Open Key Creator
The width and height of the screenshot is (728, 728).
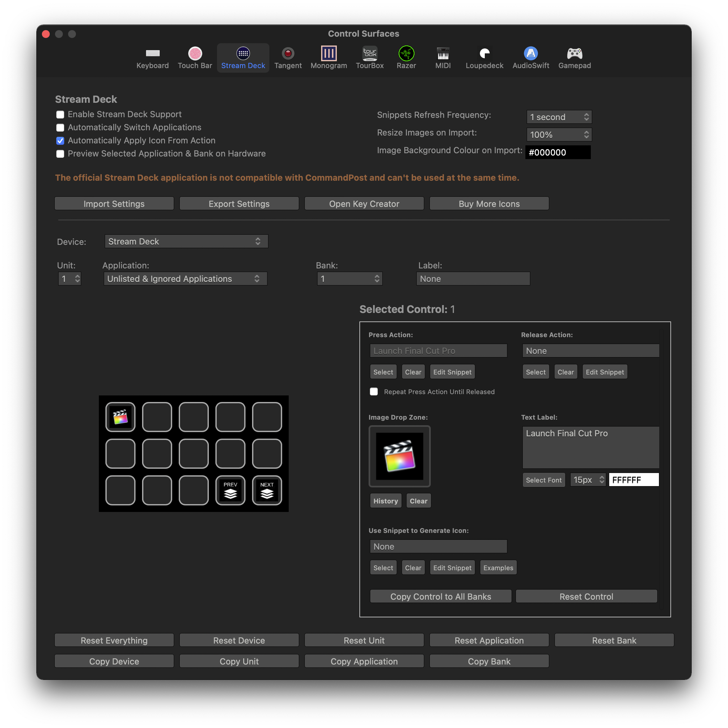tap(364, 204)
